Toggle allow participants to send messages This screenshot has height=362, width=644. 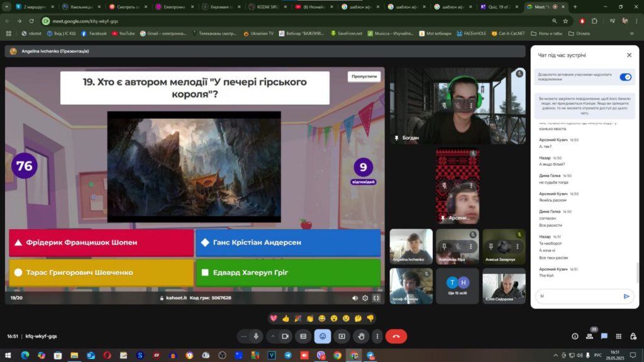coord(625,77)
